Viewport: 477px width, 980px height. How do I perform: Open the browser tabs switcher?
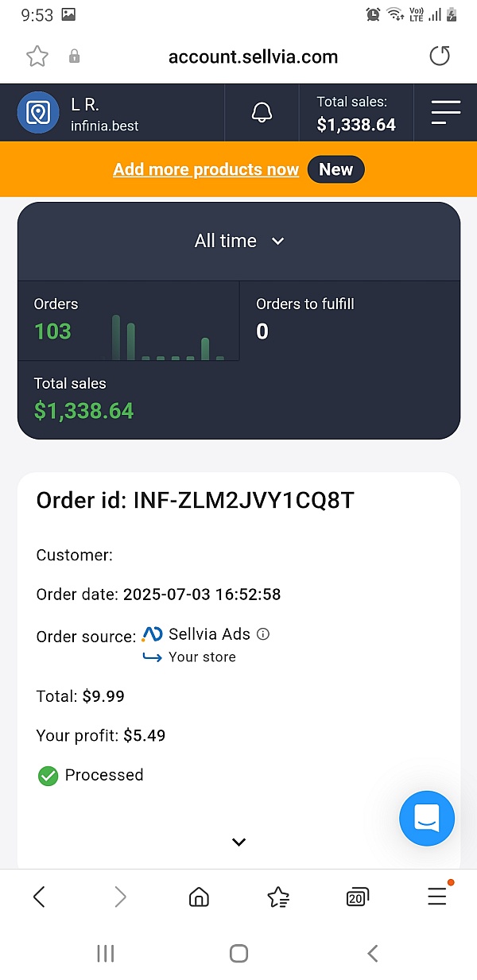coord(358,897)
